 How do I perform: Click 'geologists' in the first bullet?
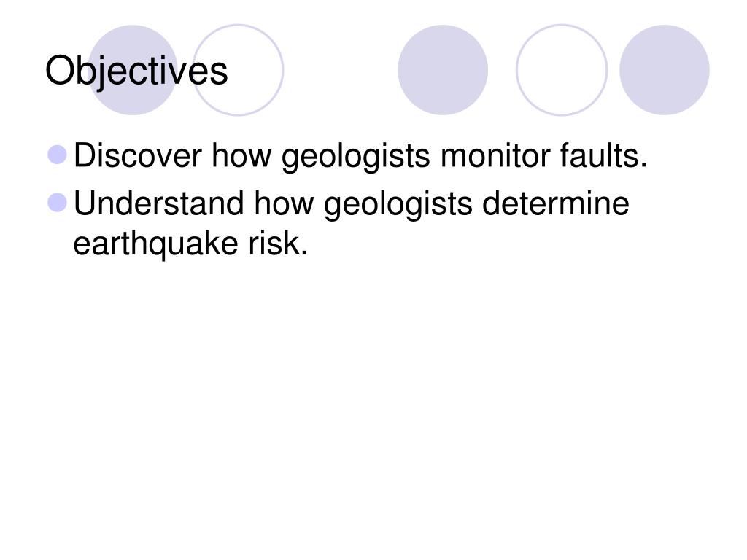[355, 157]
